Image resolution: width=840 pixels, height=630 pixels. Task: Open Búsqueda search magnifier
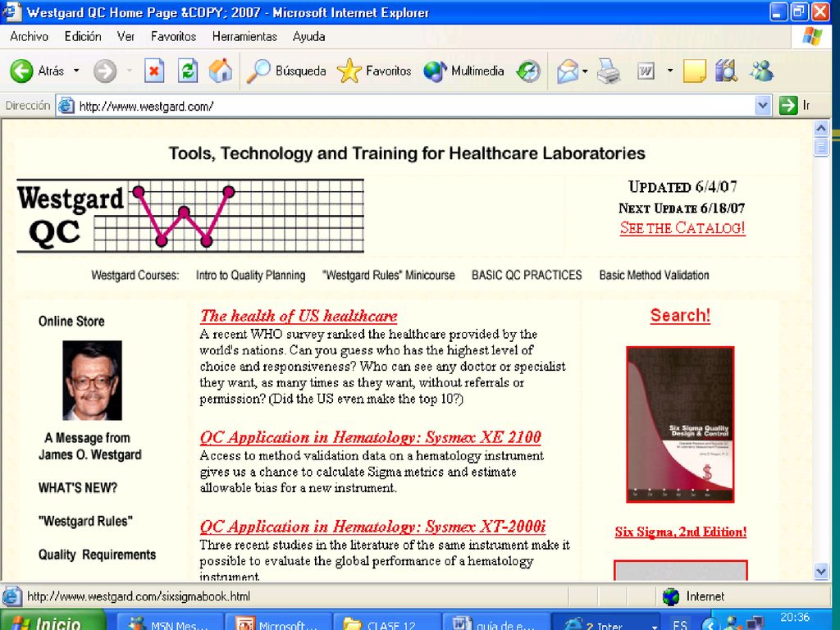click(286, 71)
